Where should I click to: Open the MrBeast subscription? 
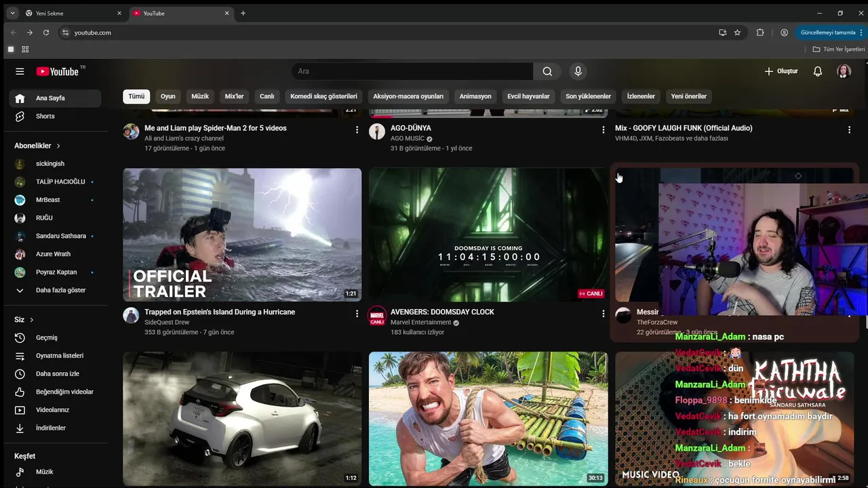(x=55, y=200)
